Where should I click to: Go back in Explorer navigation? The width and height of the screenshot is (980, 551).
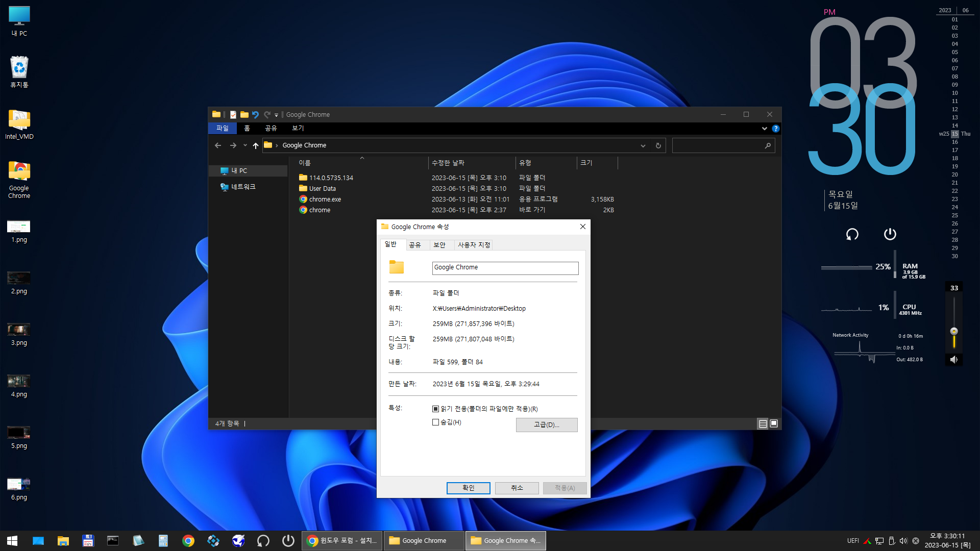coord(218,145)
